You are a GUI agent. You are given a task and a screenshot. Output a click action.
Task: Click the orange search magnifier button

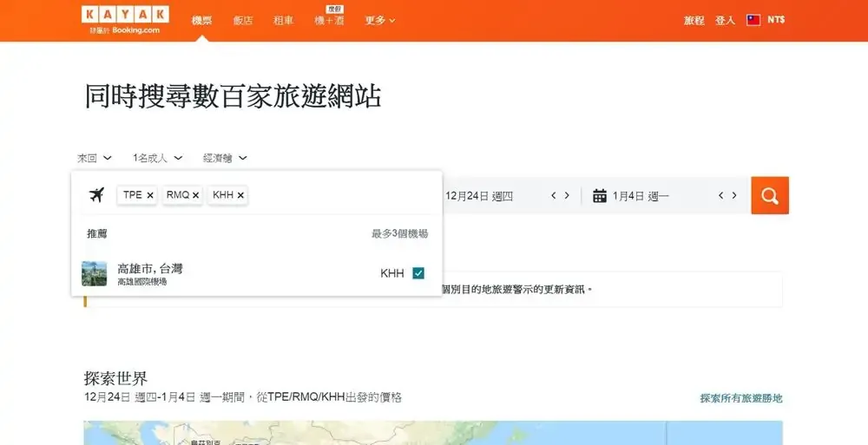(769, 195)
